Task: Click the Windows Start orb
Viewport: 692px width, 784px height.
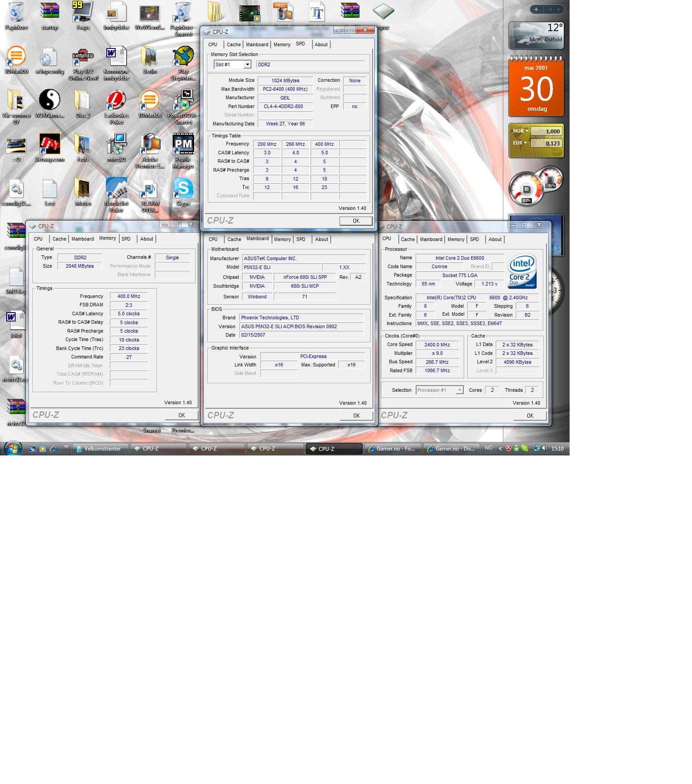Action: click(x=13, y=448)
